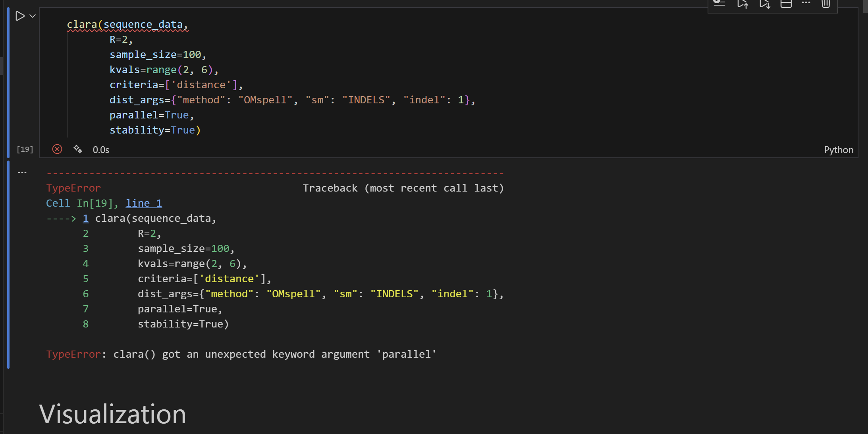Split the cell using split icon
This screenshot has height=434, width=868.
point(786,4)
